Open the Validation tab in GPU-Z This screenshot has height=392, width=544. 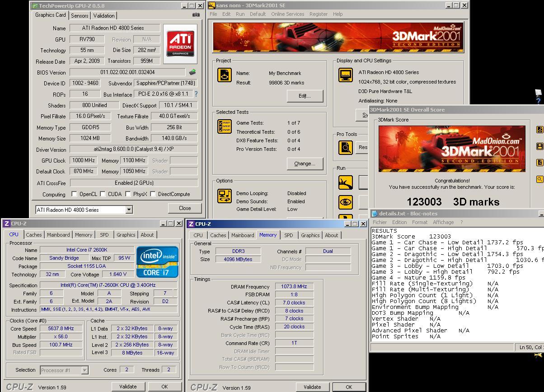(104, 15)
